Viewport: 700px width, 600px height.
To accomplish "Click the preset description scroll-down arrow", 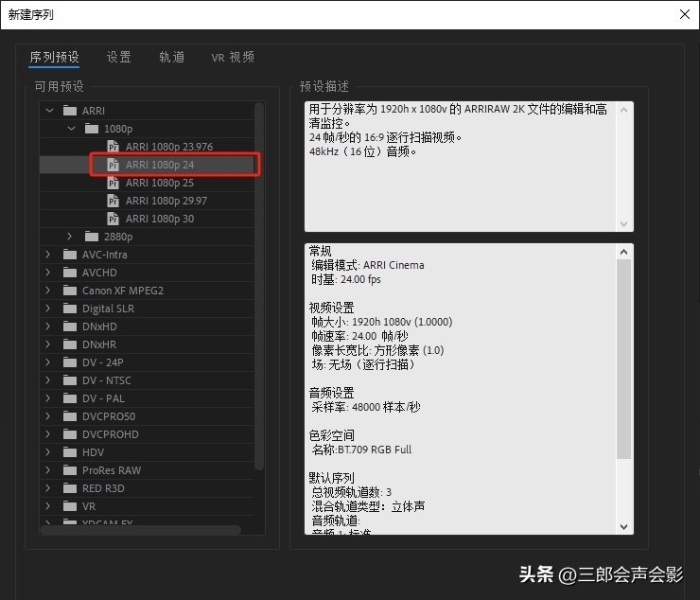I will coord(623,224).
